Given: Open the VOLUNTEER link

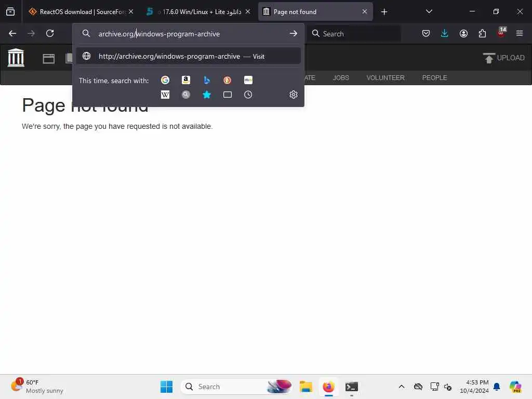Looking at the screenshot, I should (x=385, y=78).
